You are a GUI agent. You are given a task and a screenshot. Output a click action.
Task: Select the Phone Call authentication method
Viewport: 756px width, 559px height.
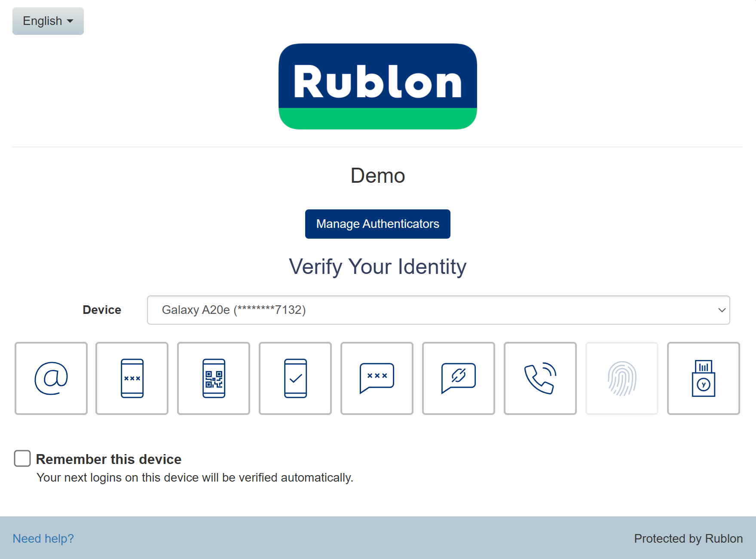click(540, 378)
